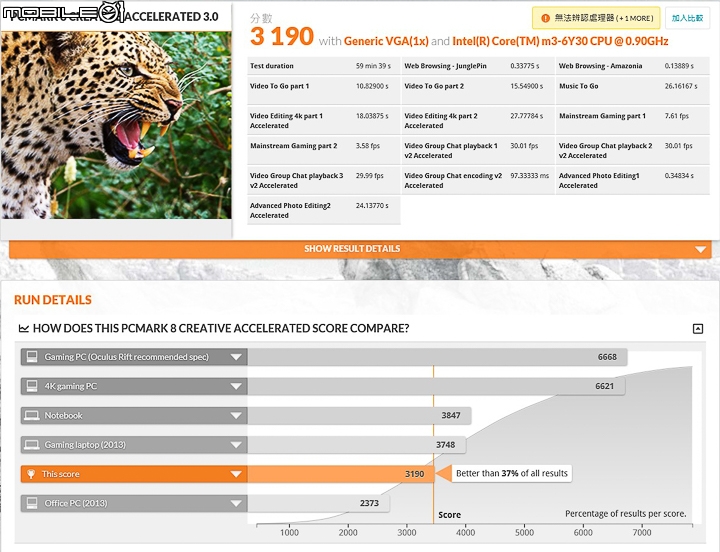The height and width of the screenshot is (552, 720).
Task: Click Advanced Photo Editing2 Accelerated label
Action: 290,210
